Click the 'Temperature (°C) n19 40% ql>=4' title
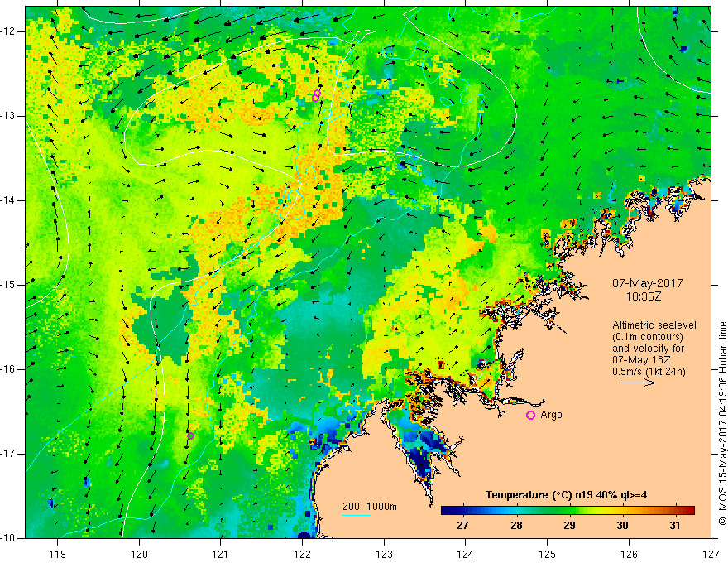The width and height of the screenshot is (728, 563). pos(566,495)
